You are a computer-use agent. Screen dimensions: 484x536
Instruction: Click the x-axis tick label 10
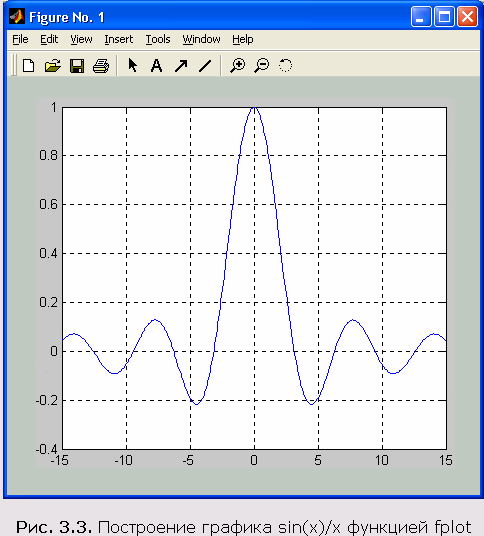click(382, 460)
